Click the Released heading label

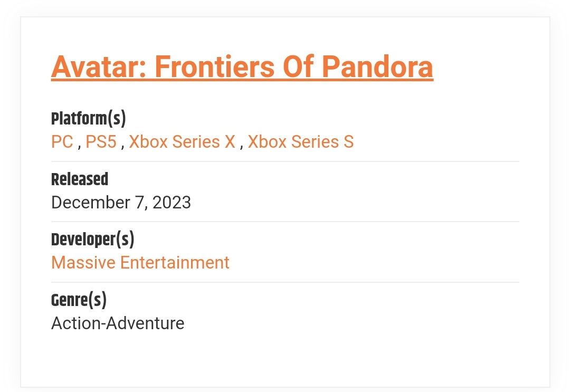[80, 179]
